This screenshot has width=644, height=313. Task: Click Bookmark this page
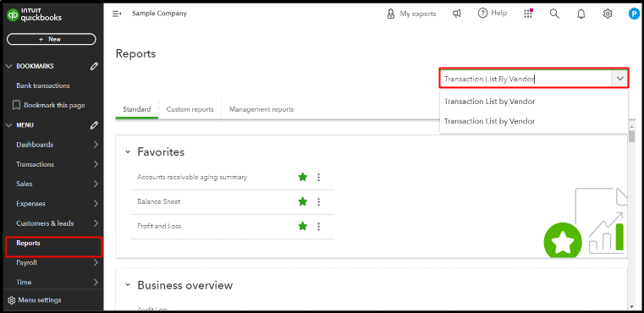[x=48, y=105]
